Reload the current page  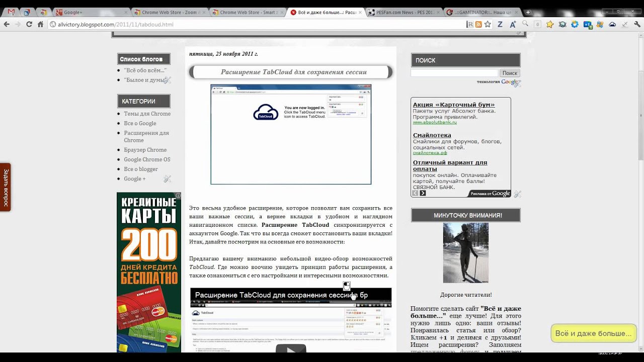click(x=29, y=24)
